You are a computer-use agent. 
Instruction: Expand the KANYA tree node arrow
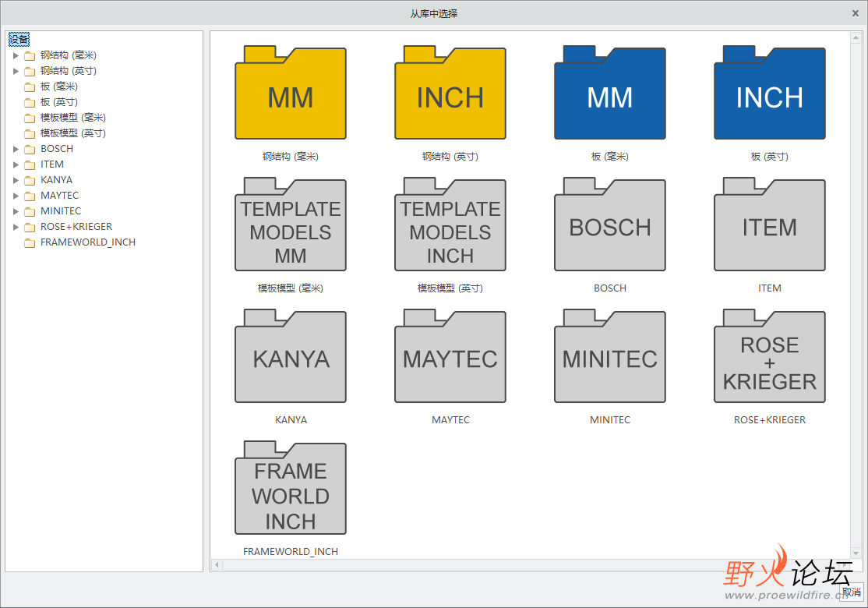[x=16, y=180]
